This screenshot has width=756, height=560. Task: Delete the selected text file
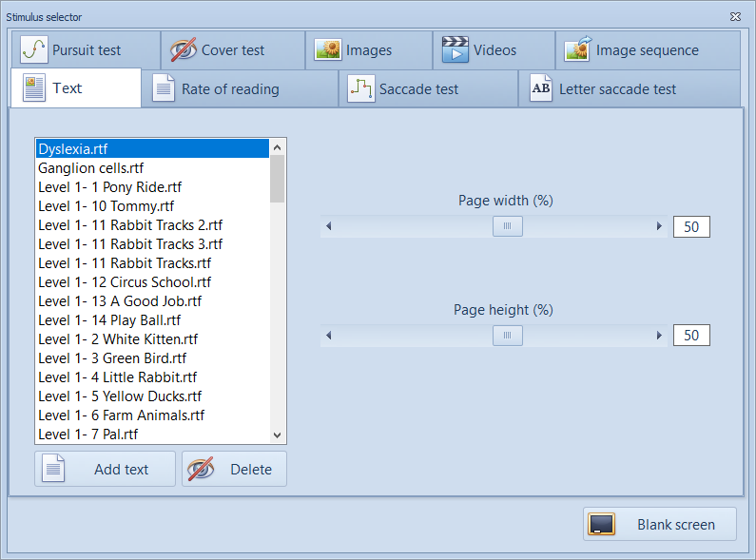click(234, 469)
